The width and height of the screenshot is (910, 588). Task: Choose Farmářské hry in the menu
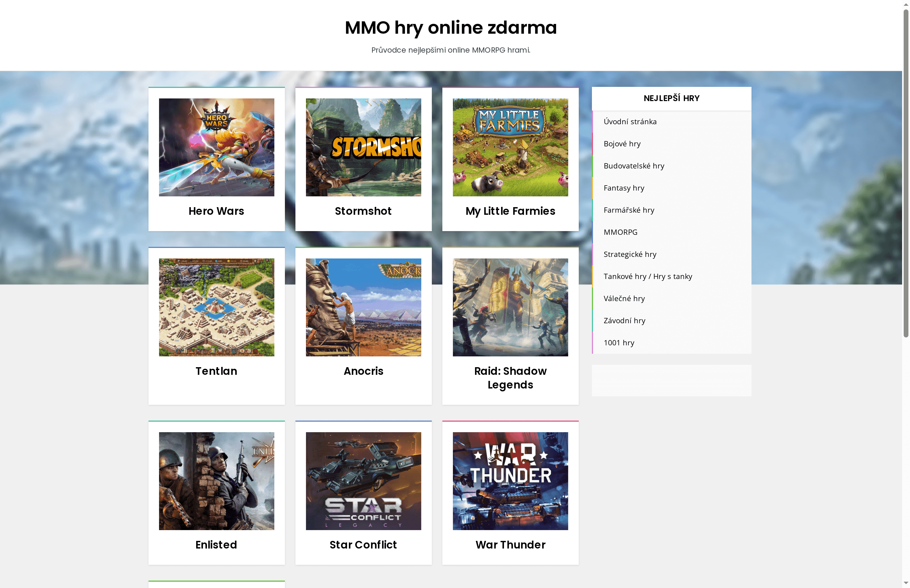click(629, 210)
